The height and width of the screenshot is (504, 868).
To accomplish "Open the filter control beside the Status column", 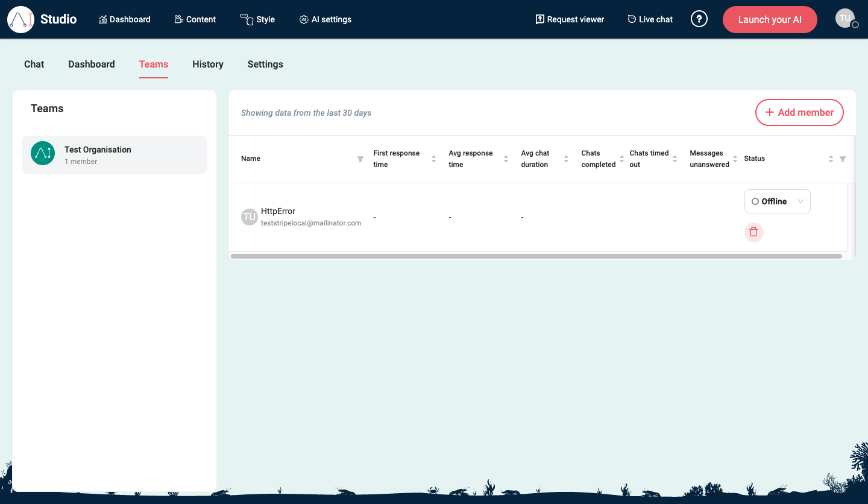I will click(842, 159).
